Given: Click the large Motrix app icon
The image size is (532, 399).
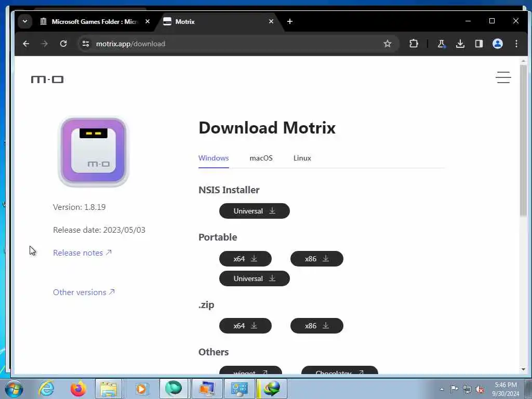Looking at the screenshot, I should point(94,152).
